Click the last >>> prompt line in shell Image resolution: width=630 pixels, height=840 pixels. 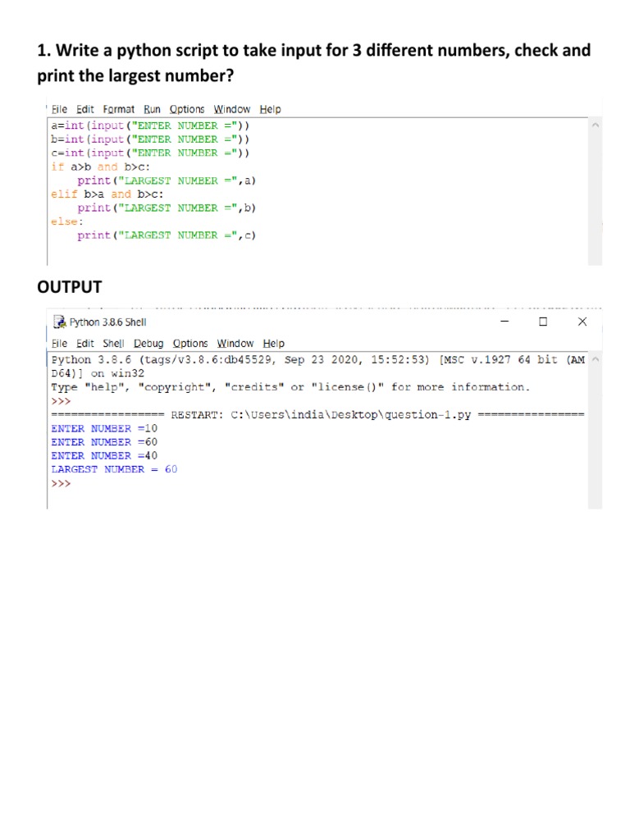pyautogui.click(x=61, y=484)
